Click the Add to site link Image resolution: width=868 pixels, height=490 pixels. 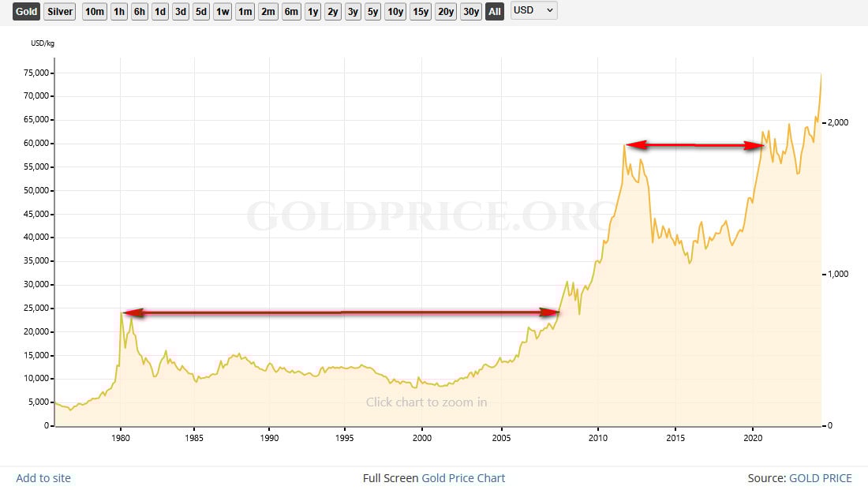pyautogui.click(x=43, y=478)
